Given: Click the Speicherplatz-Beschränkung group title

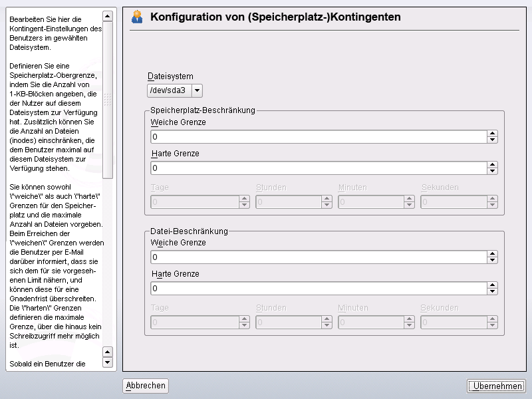Looking at the screenshot, I should pos(203,110).
